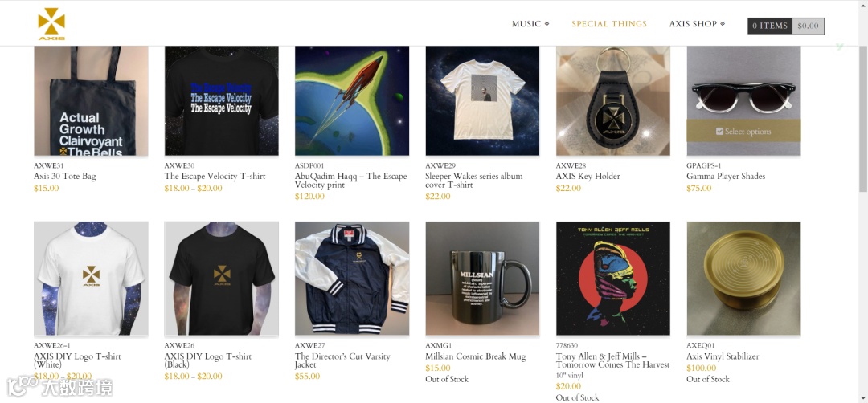Open the 0 ITEMS cart button
Screen dimensions: 868x403
769,26
